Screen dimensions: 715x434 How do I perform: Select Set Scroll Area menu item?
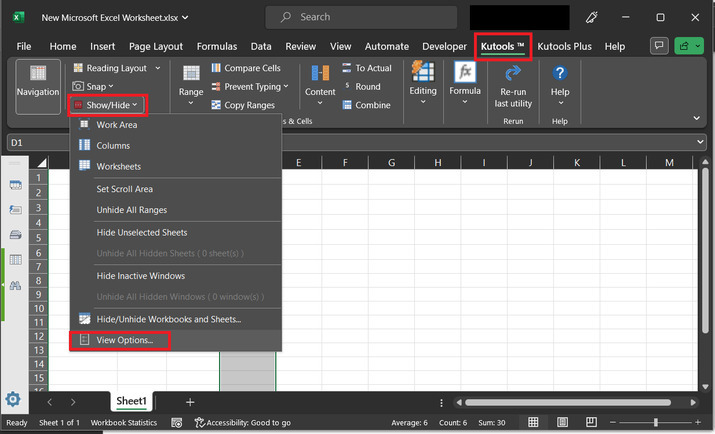pyautogui.click(x=176, y=189)
